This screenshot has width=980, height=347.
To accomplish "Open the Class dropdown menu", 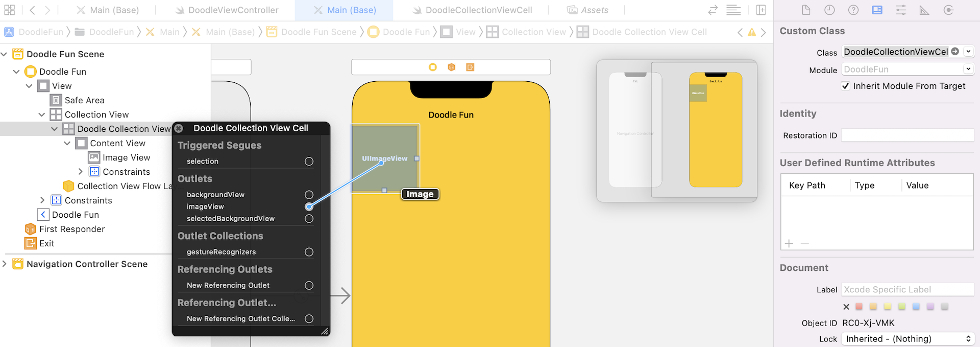I will (x=968, y=52).
